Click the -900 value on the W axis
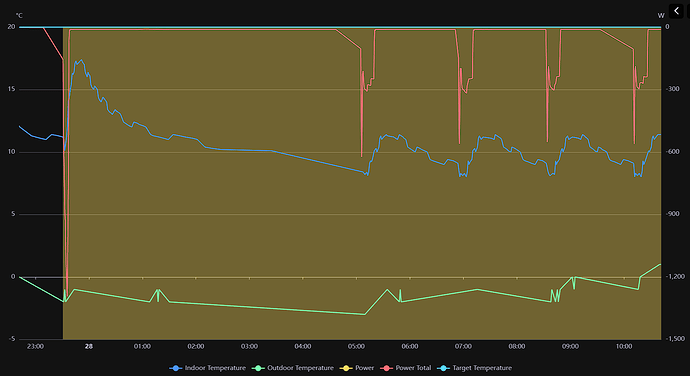The image size is (690, 376). [672, 214]
